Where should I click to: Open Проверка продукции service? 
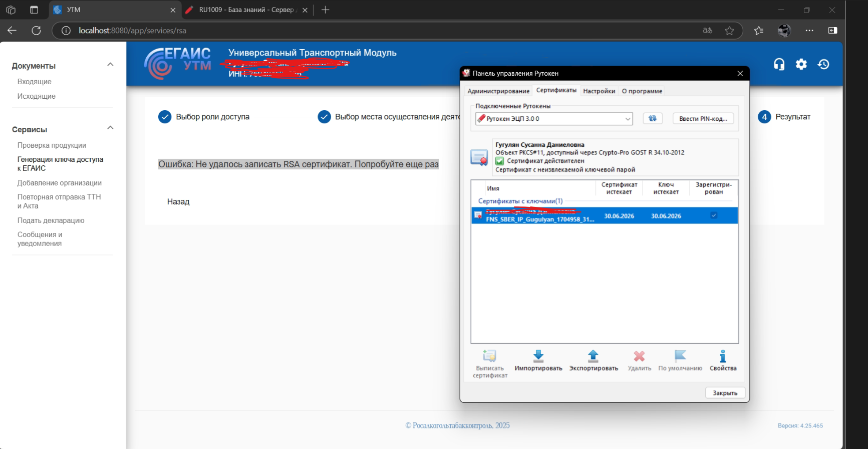[52, 145]
